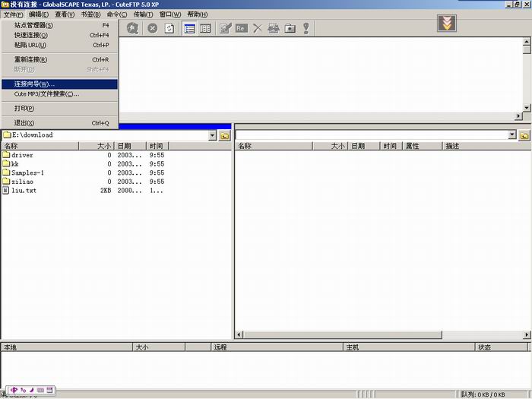Select the liu.txt file name
The image size is (532, 399).
24,190
